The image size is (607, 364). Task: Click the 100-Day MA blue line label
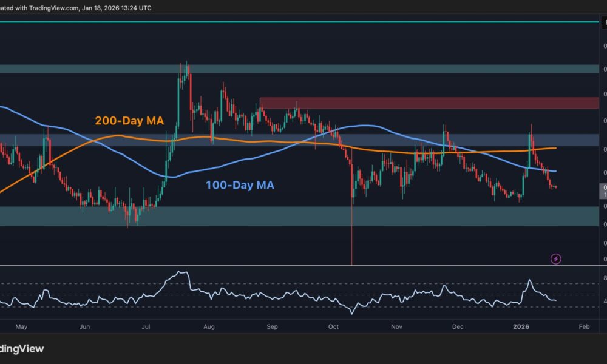[239, 185]
